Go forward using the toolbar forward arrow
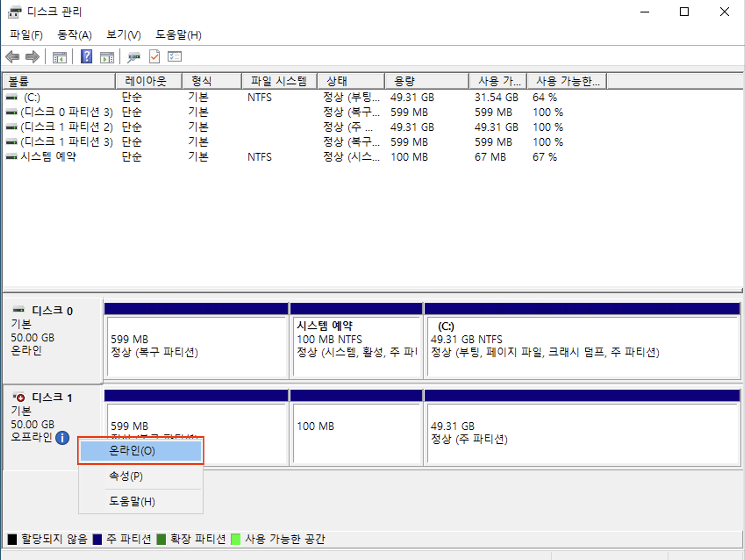This screenshot has width=745, height=560. pos(32,57)
